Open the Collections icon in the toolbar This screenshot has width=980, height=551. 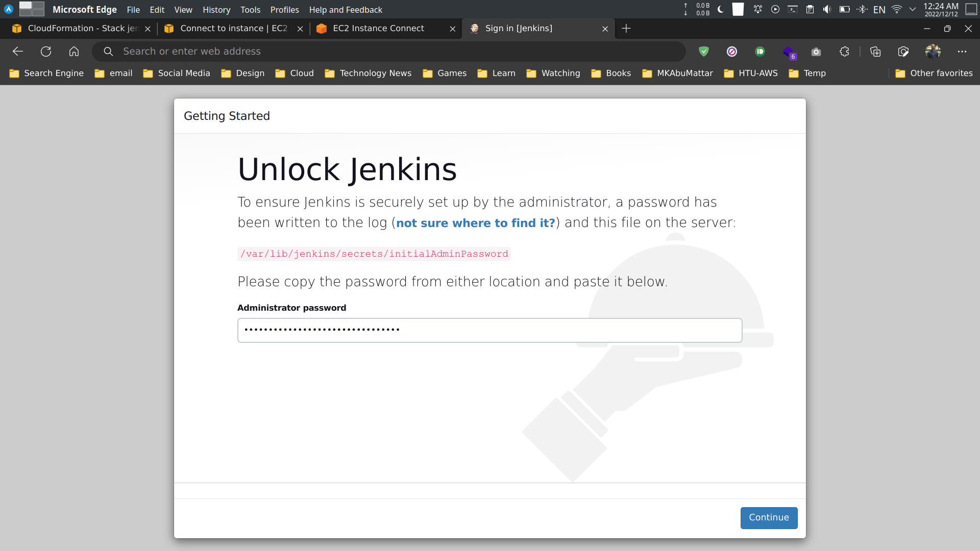[x=876, y=52]
